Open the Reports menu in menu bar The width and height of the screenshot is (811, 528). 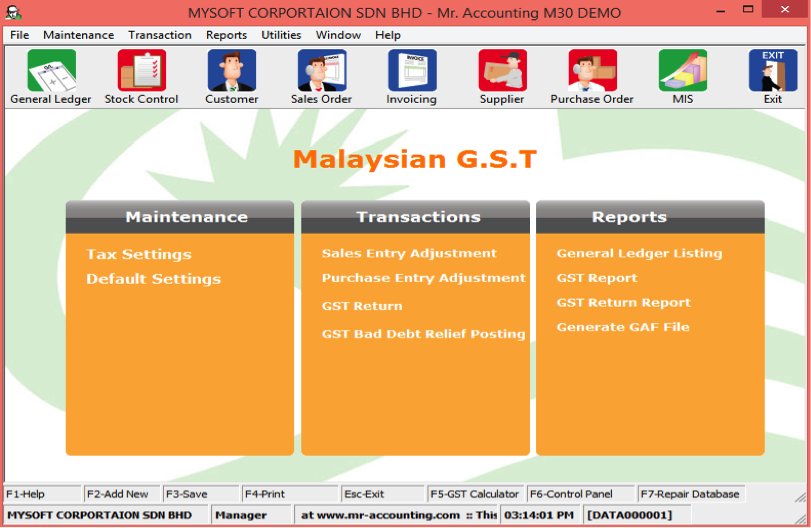pyautogui.click(x=227, y=35)
